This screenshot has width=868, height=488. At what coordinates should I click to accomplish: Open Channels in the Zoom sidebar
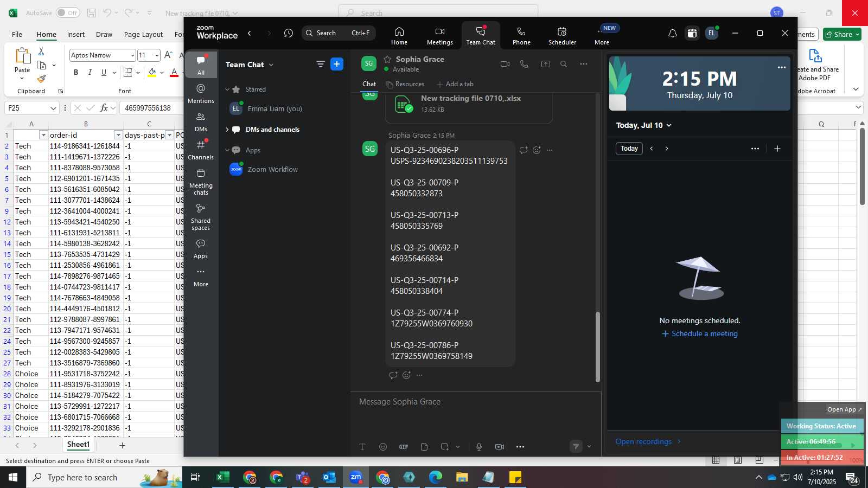pyautogui.click(x=201, y=150)
